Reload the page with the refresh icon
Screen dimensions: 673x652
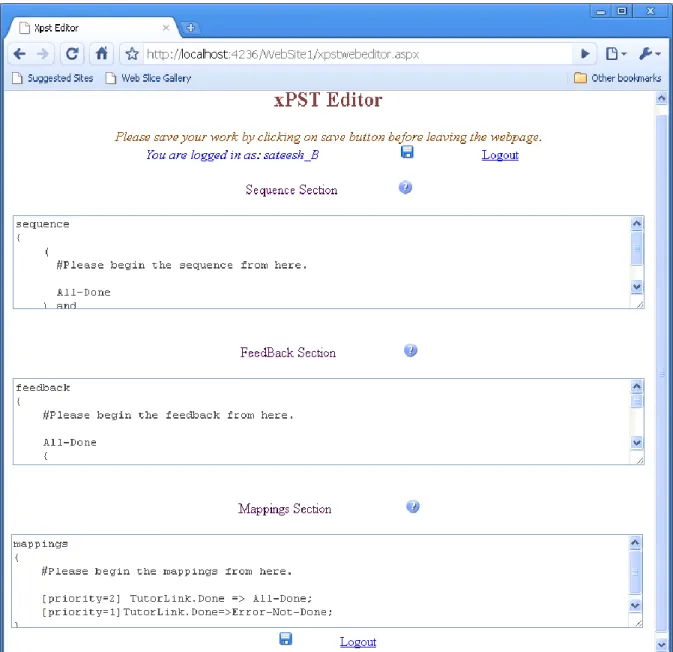tap(72, 54)
